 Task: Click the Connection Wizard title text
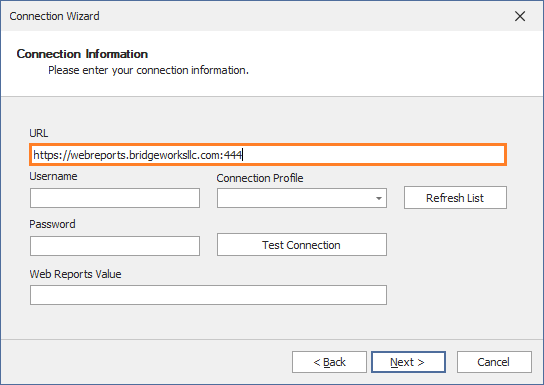[54, 16]
